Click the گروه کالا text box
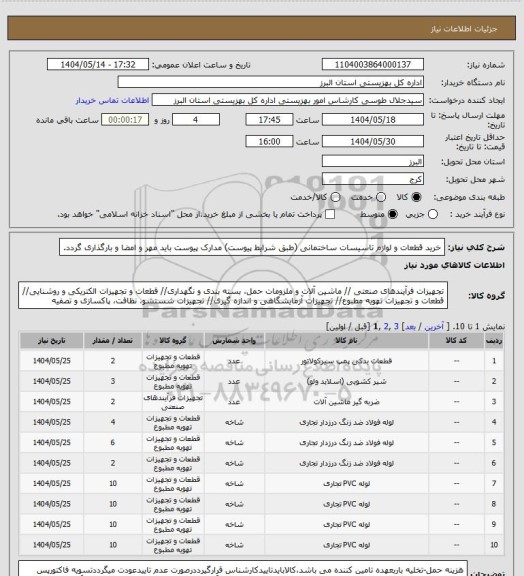The height and width of the screenshot is (576, 524). 233,296
